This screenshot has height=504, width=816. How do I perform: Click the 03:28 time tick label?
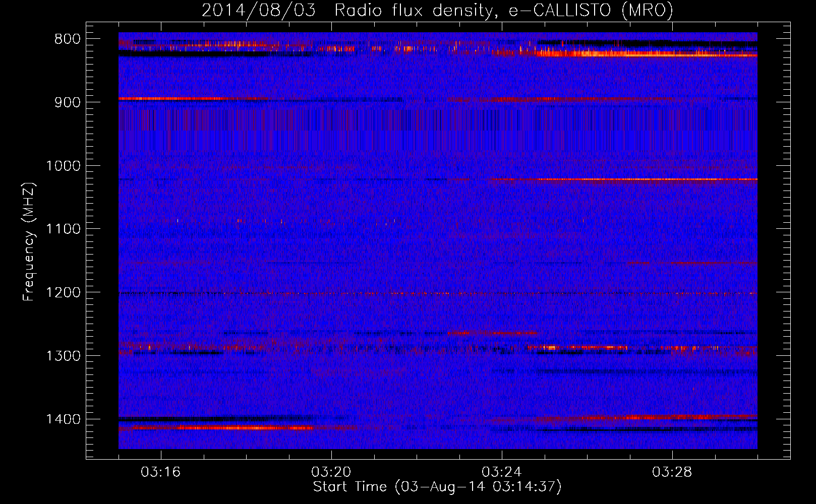(672, 472)
